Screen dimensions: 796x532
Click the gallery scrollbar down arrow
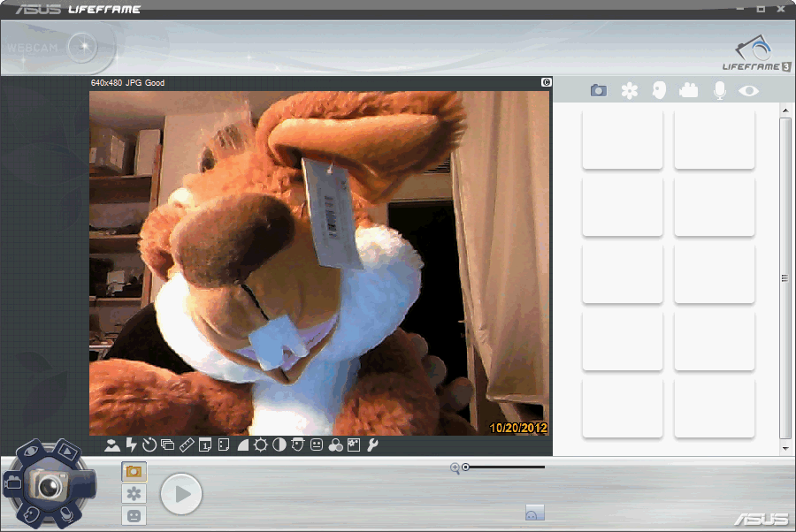pyautogui.click(x=785, y=448)
